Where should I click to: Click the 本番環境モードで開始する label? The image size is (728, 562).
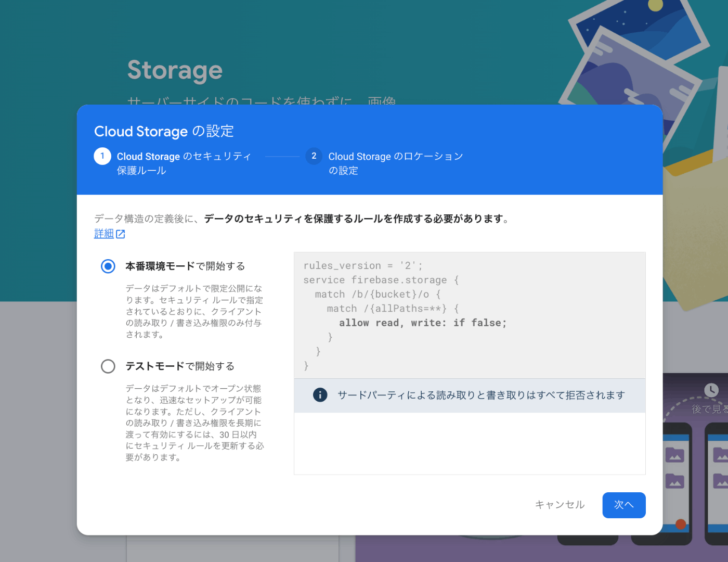(x=185, y=266)
